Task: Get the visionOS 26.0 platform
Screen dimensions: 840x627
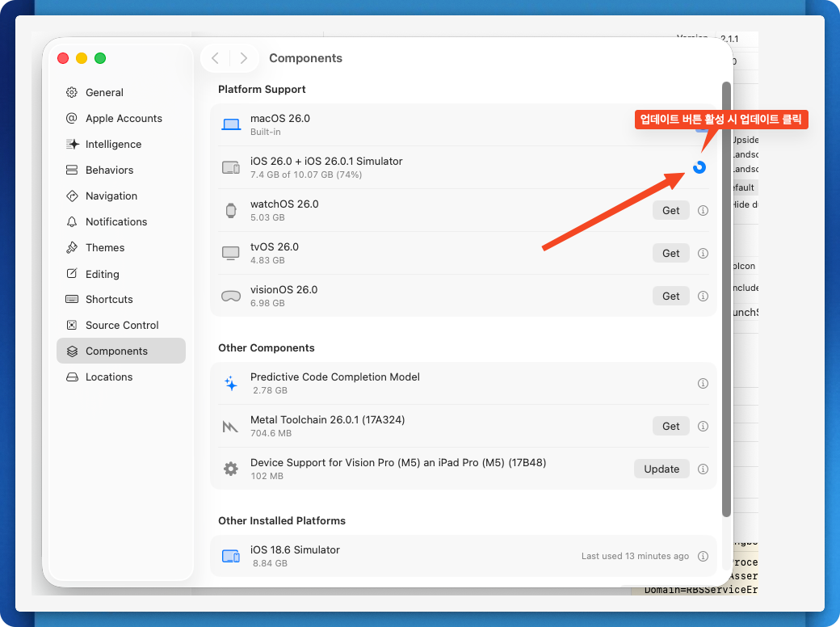Action: [x=670, y=296]
